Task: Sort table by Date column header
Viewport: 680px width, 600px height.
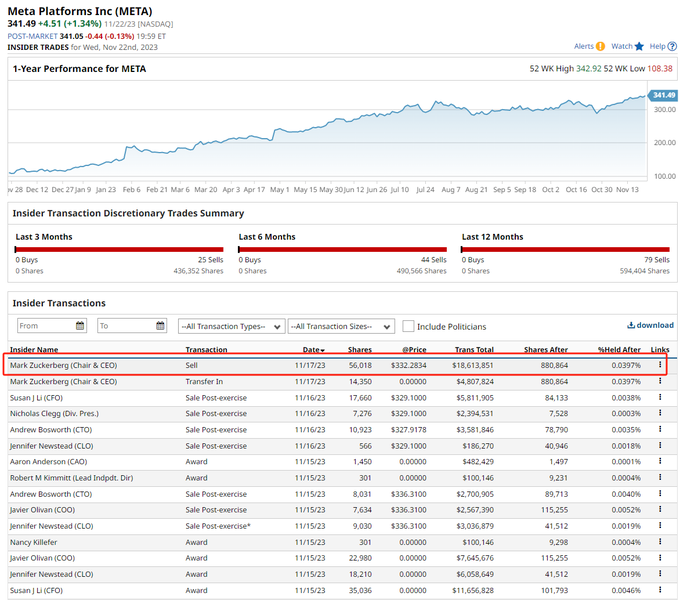Action: [x=314, y=350]
